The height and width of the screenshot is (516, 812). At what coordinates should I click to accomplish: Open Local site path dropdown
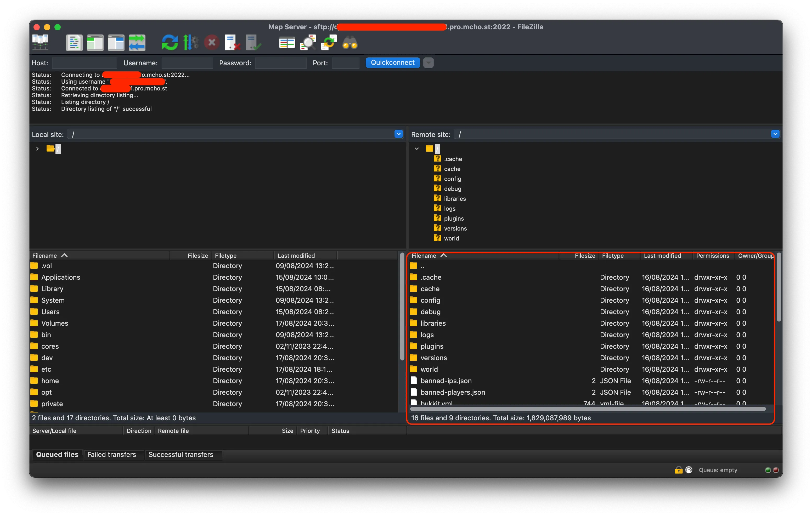tap(398, 134)
